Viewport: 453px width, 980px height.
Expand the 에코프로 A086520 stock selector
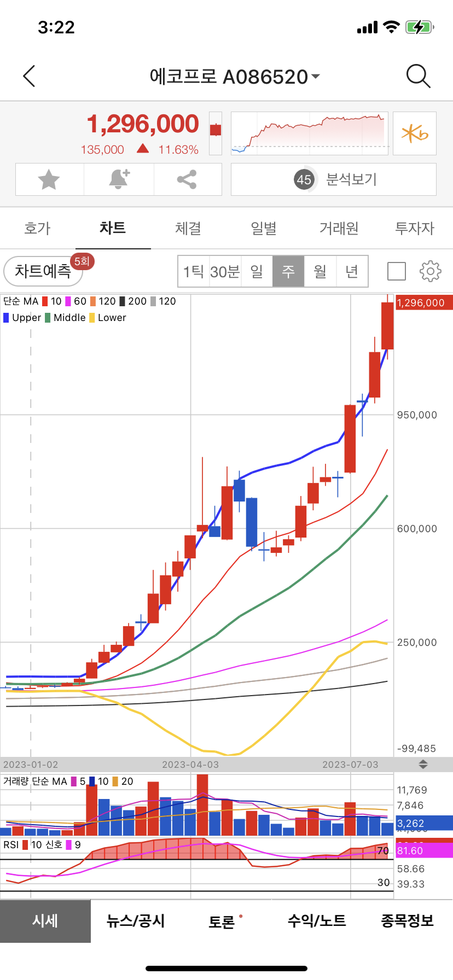[x=235, y=77]
